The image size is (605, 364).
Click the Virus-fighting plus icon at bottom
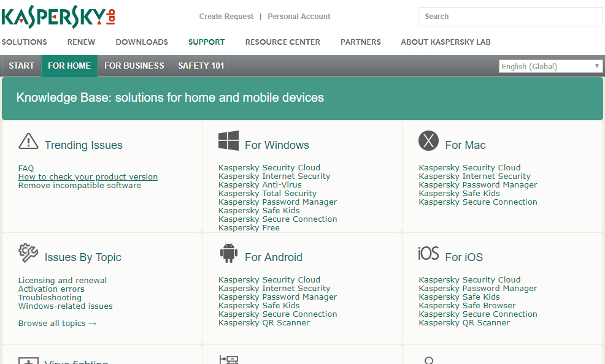point(28,362)
